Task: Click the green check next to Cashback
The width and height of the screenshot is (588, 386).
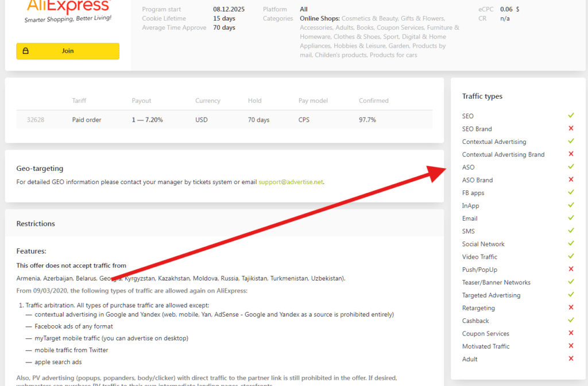Action: click(571, 320)
